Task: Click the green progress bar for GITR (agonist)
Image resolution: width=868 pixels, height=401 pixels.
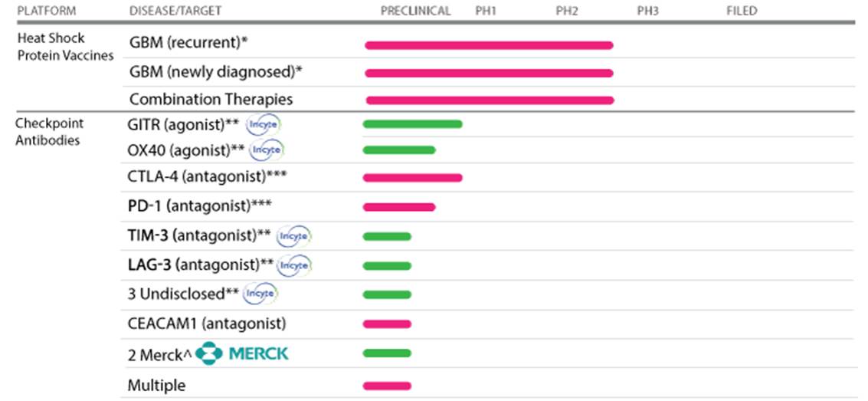Action: tap(412, 124)
